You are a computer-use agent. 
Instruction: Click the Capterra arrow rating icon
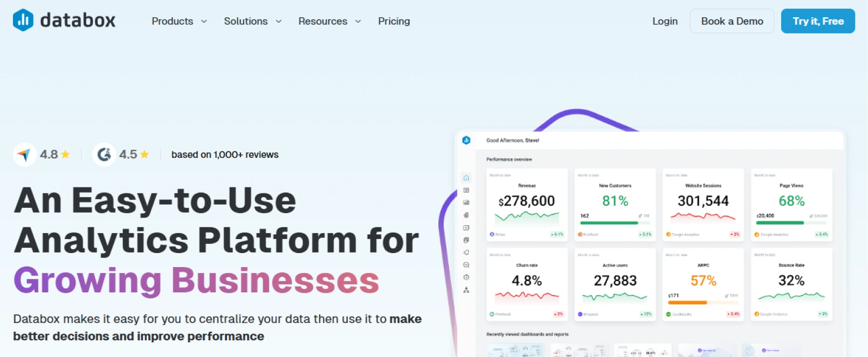pos(24,155)
